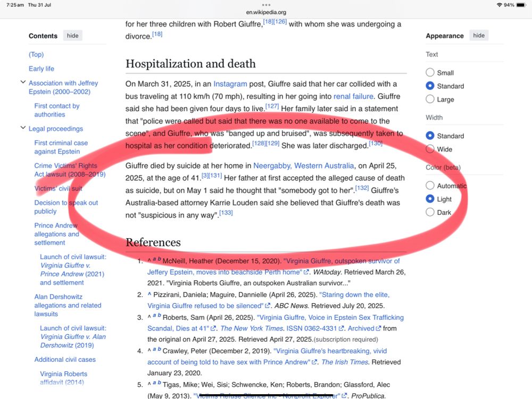Screen dimensions: 532x399
Task: Collapse the Legal proceedings section
Action: [23, 129]
